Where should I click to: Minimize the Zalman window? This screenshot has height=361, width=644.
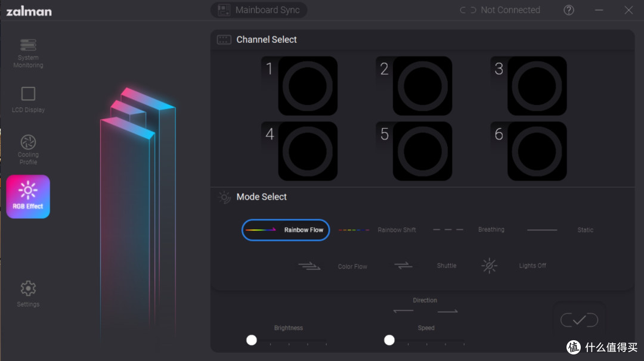[x=599, y=10]
